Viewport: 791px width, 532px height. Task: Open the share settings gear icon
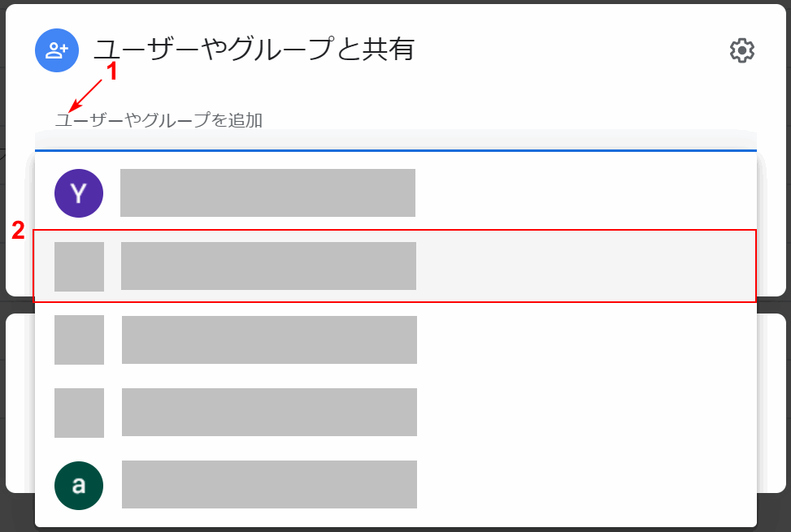click(741, 50)
